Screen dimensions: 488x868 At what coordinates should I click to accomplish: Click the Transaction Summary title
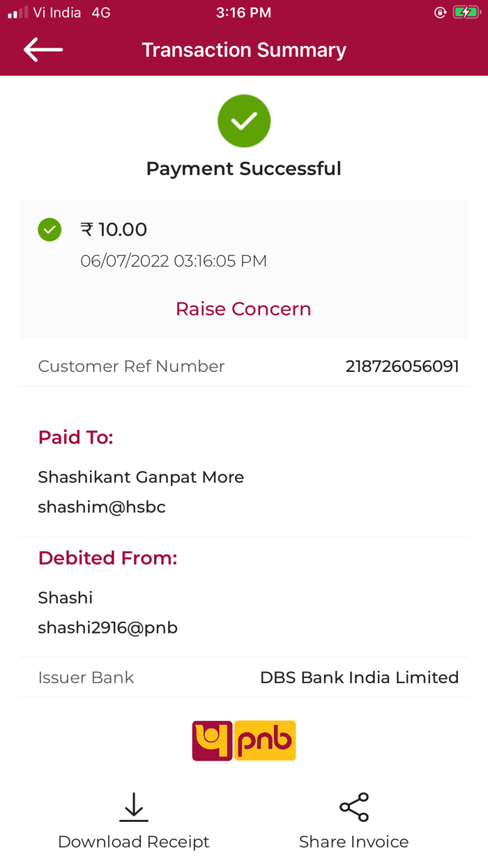click(243, 50)
